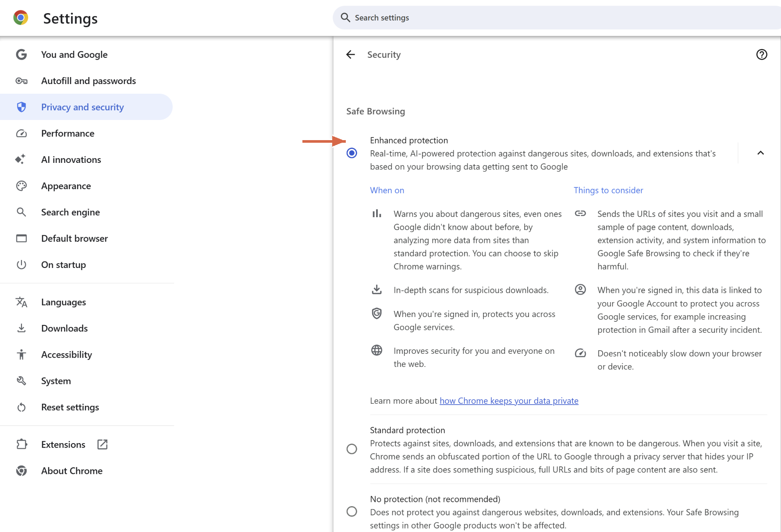Screen dimensions: 781x532
Task: Click the reset arrow icon for Reset settings
Action: click(21, 407)
